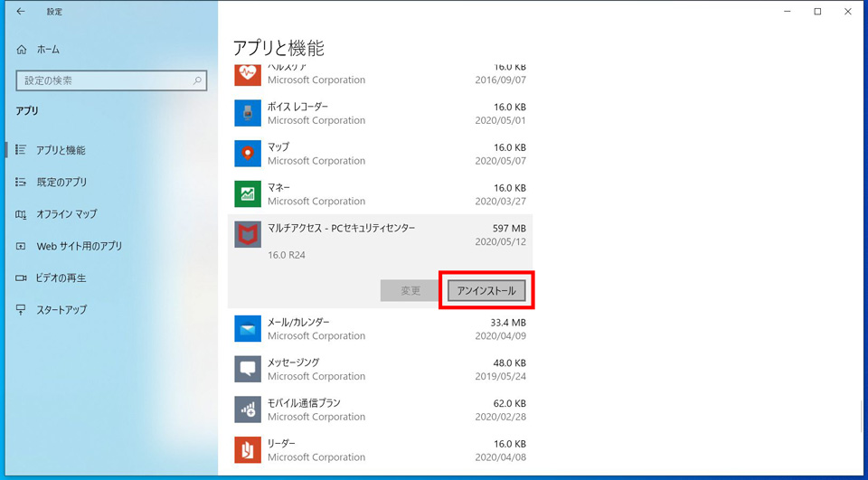Select the モバイル通信プラン app name
The width and height of the screenshot is (868, 480).
[304, 403]
